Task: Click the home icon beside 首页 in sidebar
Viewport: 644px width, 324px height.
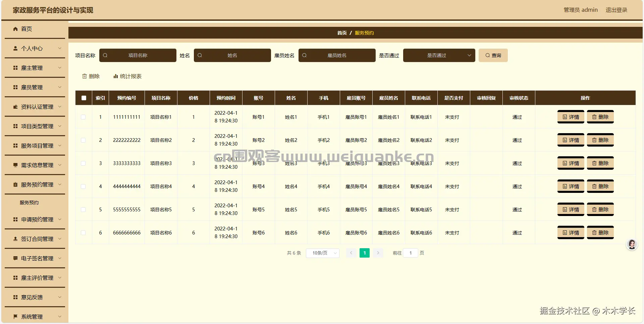Action: pyautogui.click(x=15, y=29)
